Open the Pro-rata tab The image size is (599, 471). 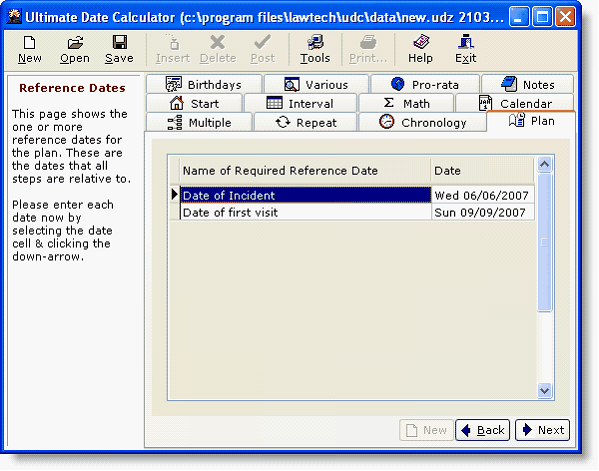425,84
